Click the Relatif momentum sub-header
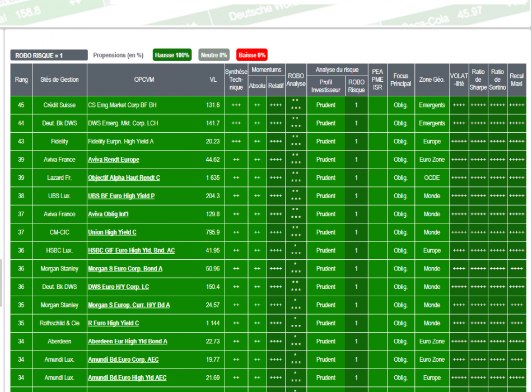Screen dimensions: 532x392 (276, 86)
